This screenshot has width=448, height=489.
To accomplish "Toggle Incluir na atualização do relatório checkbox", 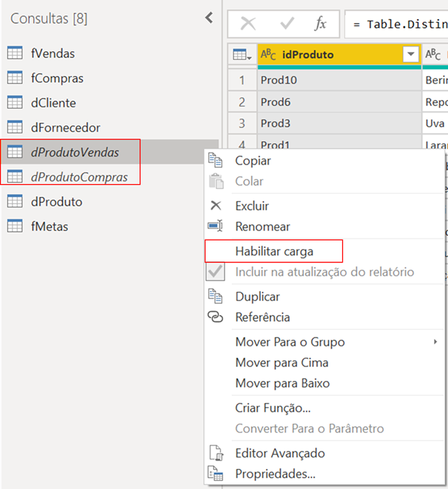I will click(x=216, y=272).
